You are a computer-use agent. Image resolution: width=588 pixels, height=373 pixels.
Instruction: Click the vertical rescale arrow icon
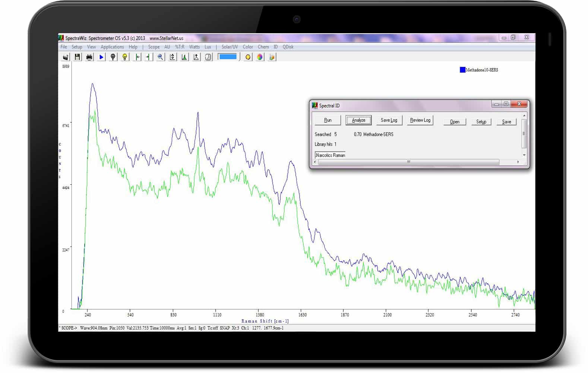(x=172, y=57)
